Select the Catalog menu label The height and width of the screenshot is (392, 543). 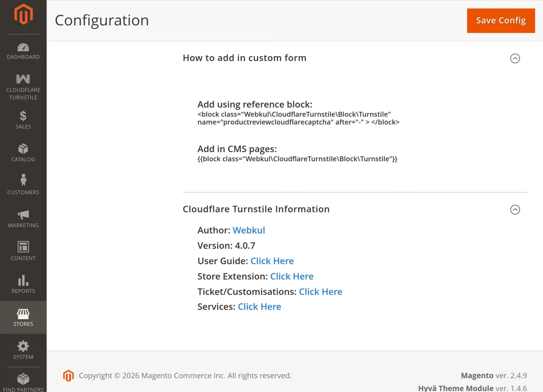click(23, 159)
